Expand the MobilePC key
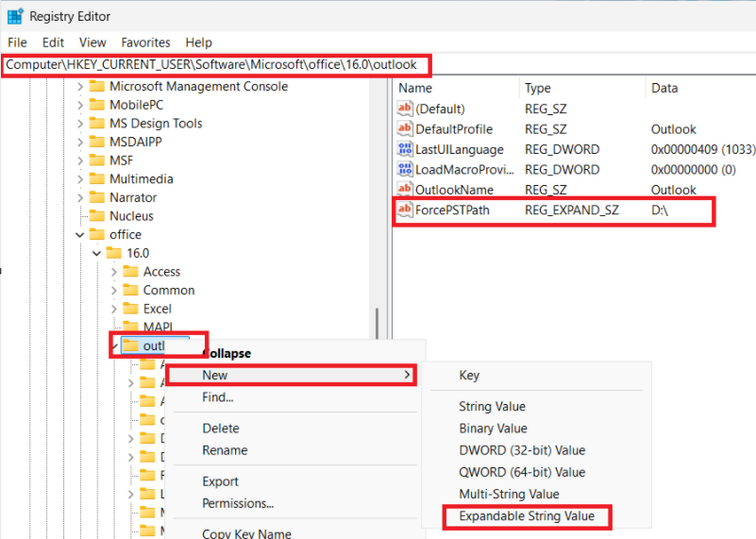Screen dimensions: 756x539 (80, 105)
